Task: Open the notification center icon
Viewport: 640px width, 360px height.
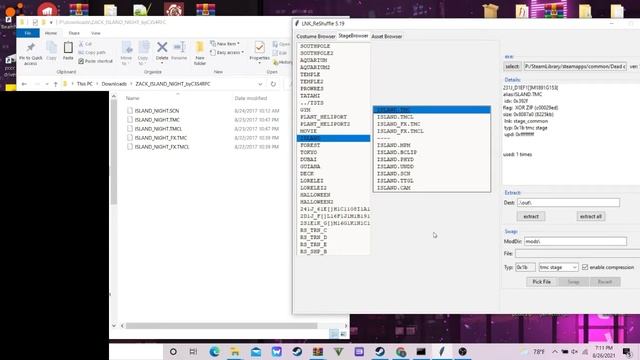Action: (627, 351)
